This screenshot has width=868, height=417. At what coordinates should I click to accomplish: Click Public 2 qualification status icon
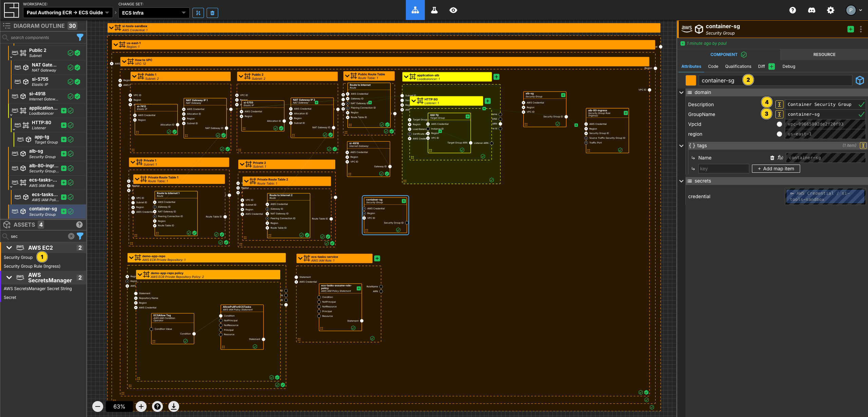click(x=71, y=53)
